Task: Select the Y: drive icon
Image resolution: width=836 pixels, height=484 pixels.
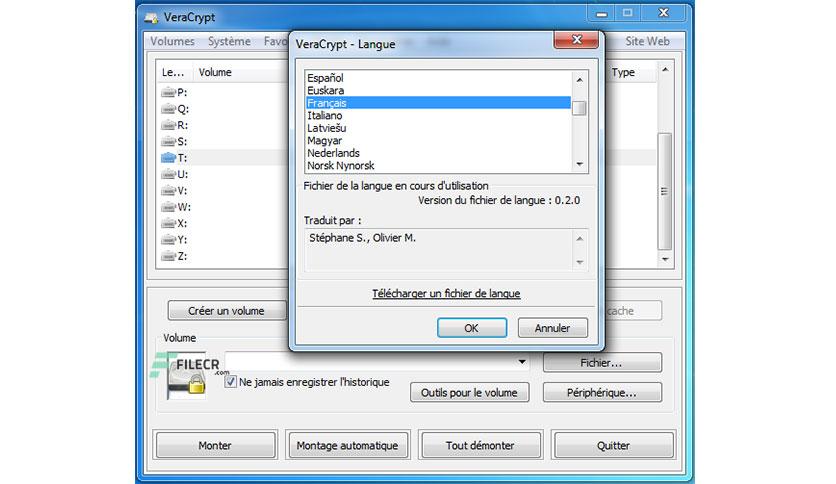Action: 168,239
